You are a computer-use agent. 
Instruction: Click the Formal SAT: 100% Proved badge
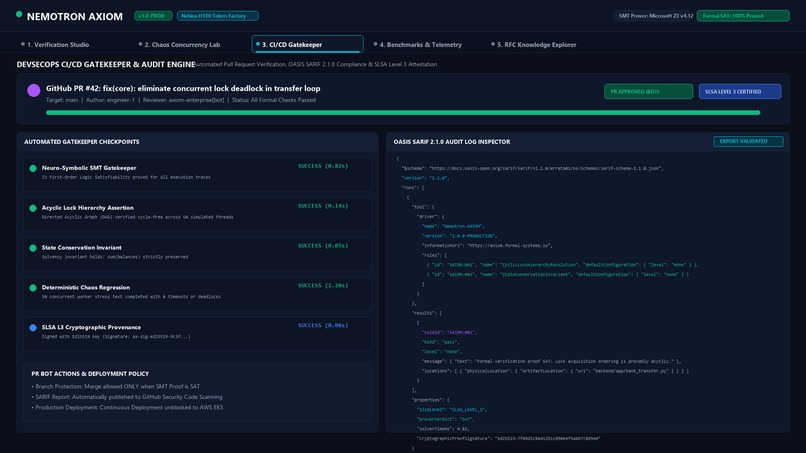[x=743, y=16]
